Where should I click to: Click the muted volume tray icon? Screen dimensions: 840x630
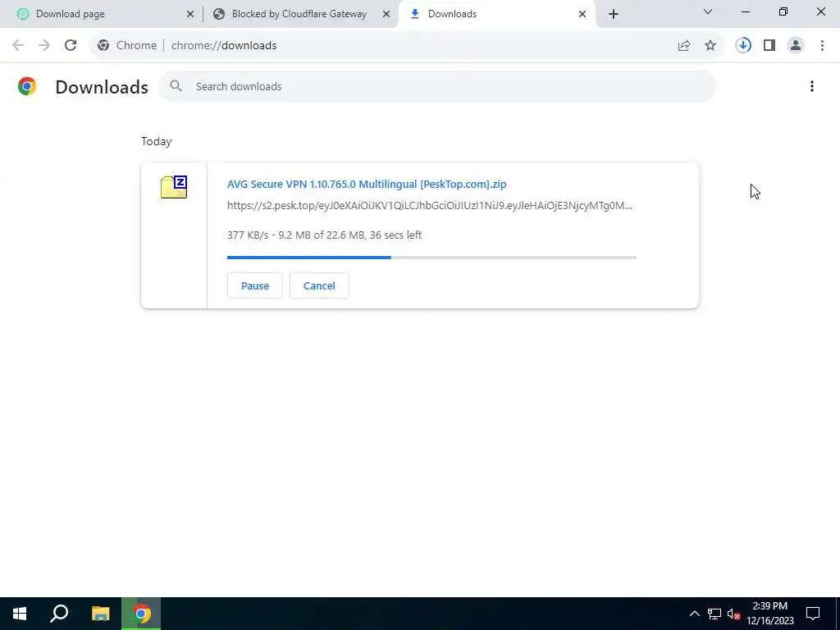733,614
